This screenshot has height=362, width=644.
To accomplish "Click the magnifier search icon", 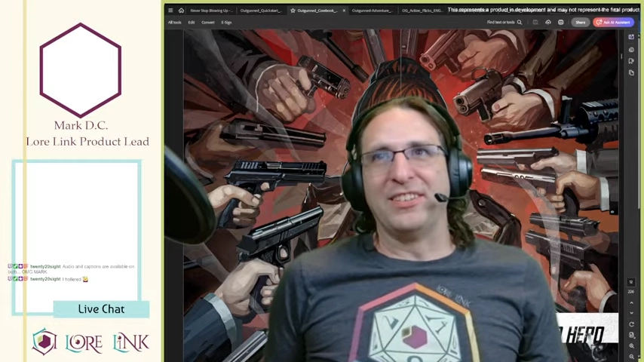I will click(x=520, y=22).
